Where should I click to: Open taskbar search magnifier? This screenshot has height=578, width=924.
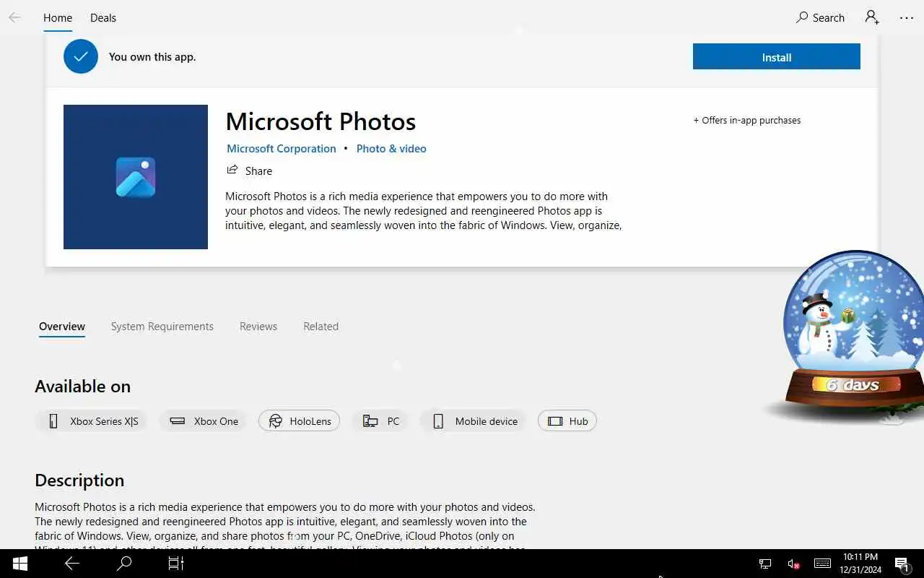pos(124,564)
